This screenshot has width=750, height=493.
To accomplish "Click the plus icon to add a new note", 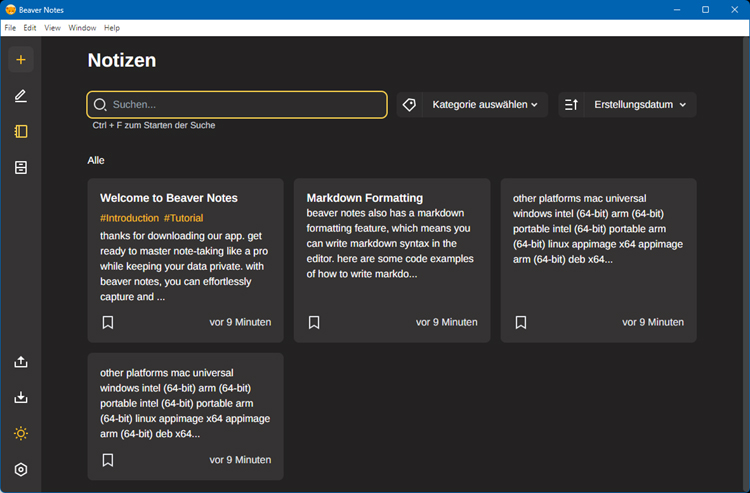I will tap(21, 60).
